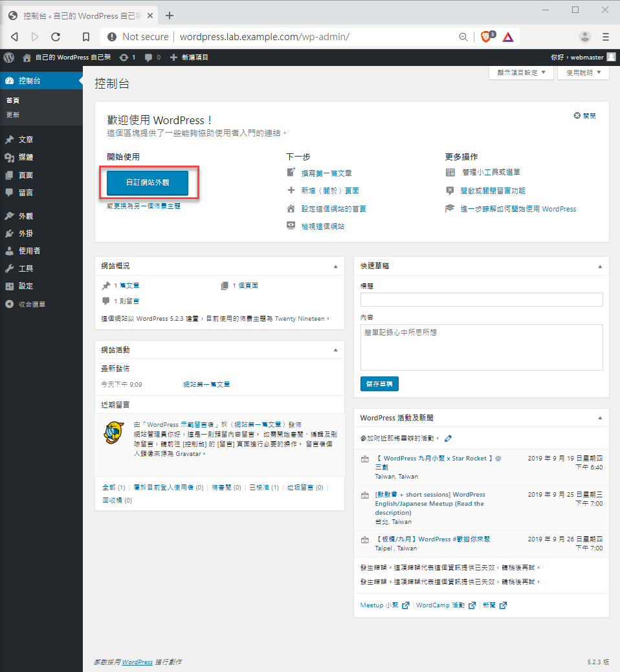620x672 pixels.
Task: Click the bookmark icon in the browser toolbar
Action: [x=86, y=37]
